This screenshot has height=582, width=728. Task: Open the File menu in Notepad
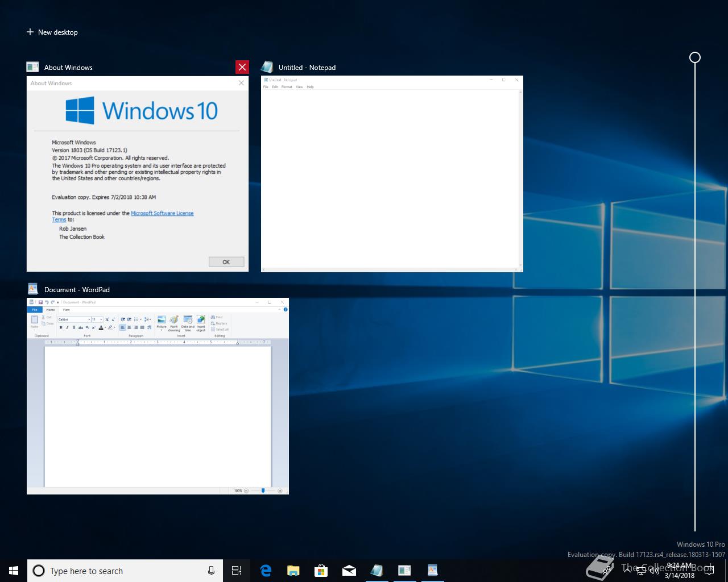(x=266, y=87)
